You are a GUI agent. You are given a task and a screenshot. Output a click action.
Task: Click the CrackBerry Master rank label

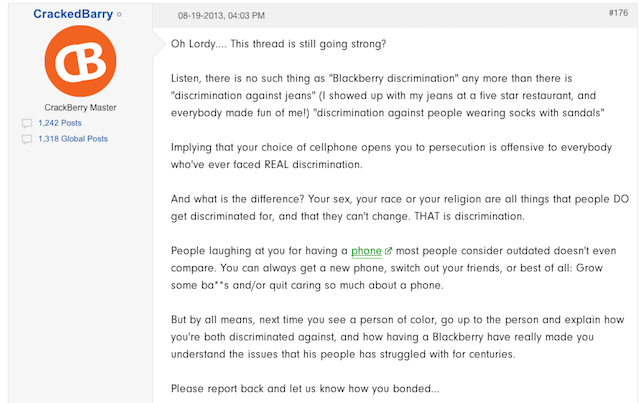80,107
